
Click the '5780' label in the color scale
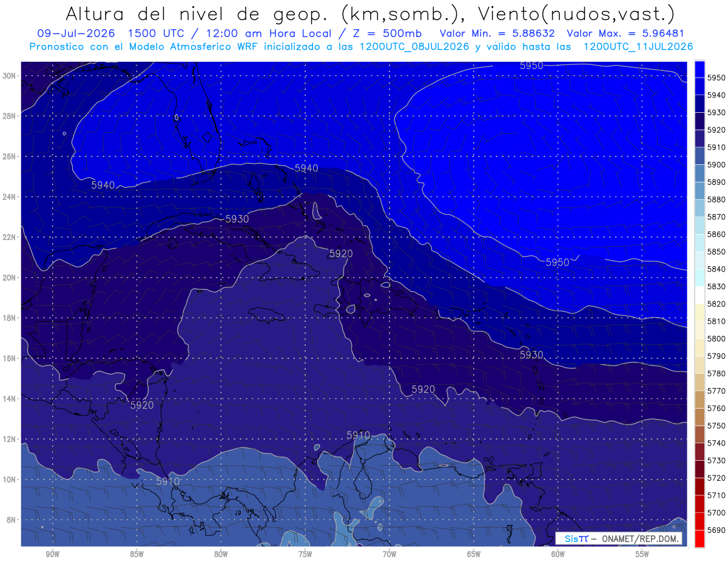pos(716,373)
